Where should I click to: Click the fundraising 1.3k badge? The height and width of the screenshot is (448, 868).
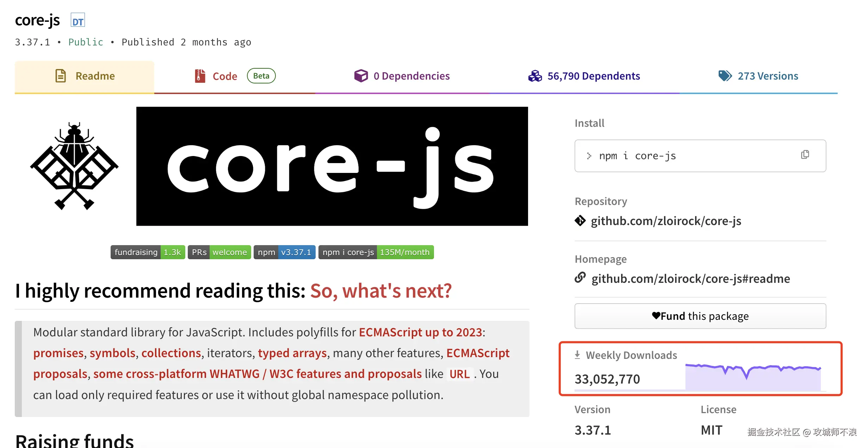[148, 252]
